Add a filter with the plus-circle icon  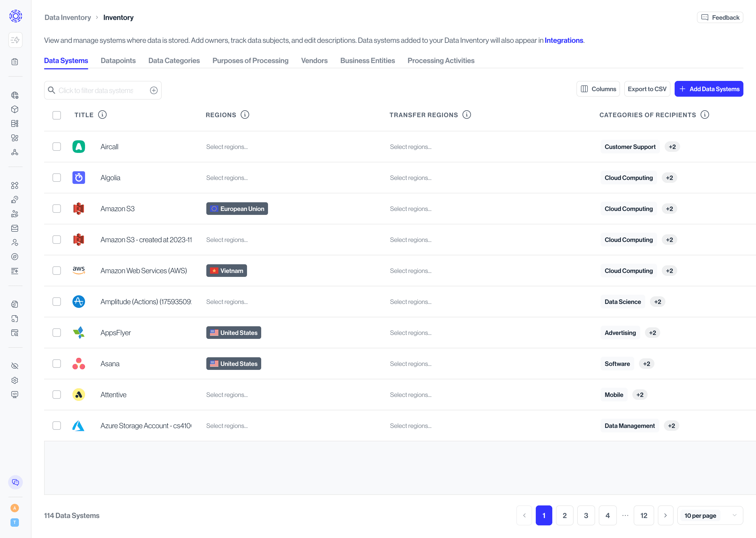coord(154,90)
